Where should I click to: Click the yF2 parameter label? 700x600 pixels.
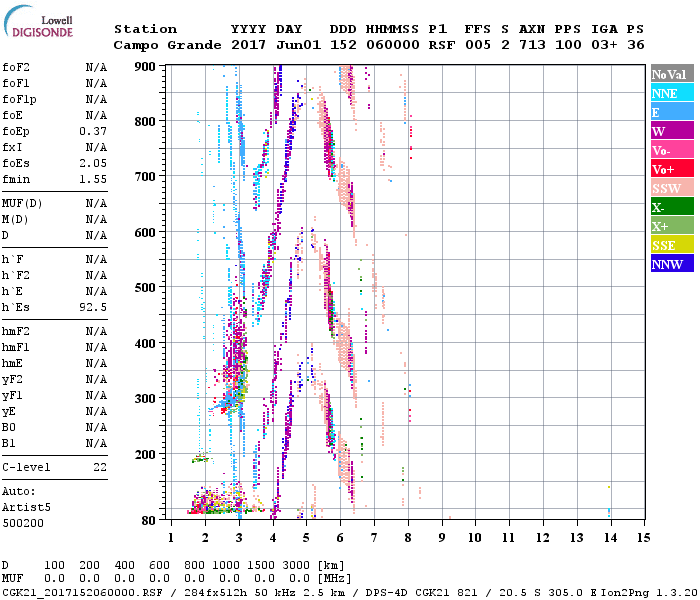click(12, 379)
